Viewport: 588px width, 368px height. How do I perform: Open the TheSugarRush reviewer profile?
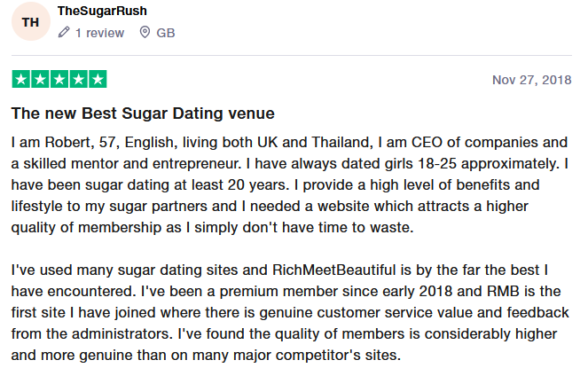point(102,11)
